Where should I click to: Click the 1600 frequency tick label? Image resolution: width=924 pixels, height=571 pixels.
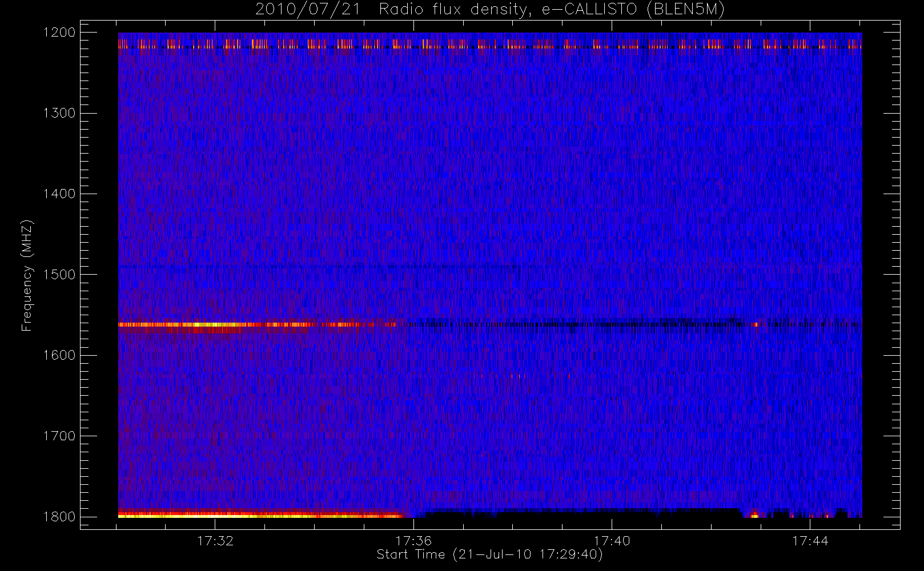[x=60, y=355]
